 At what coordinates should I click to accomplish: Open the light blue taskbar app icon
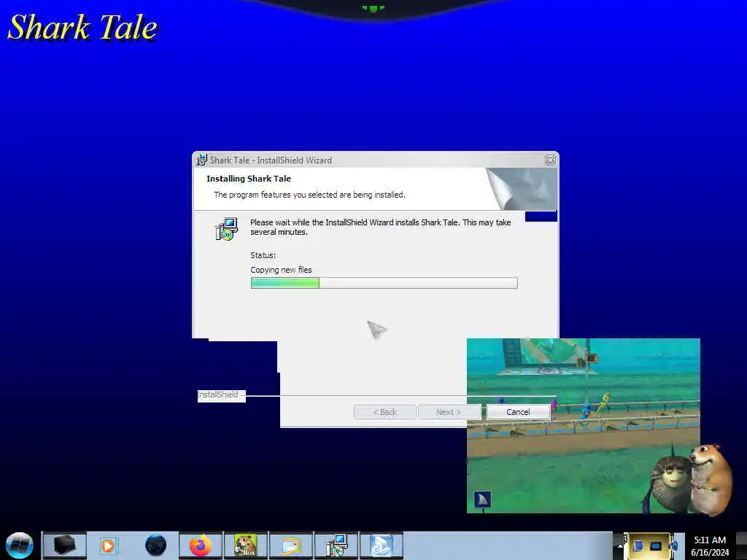pos(382,545)
